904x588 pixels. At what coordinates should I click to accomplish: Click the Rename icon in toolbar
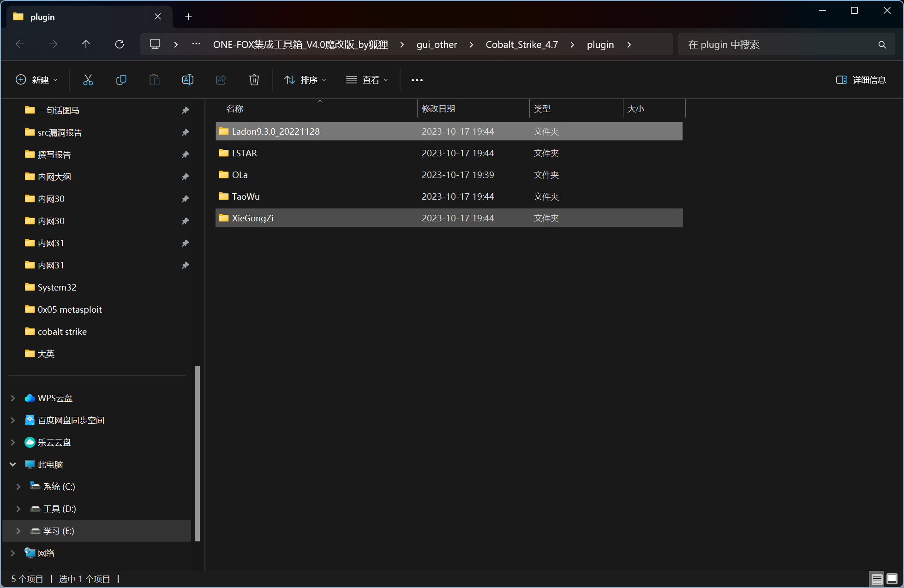pyautogui.click(x=188, y=80)
